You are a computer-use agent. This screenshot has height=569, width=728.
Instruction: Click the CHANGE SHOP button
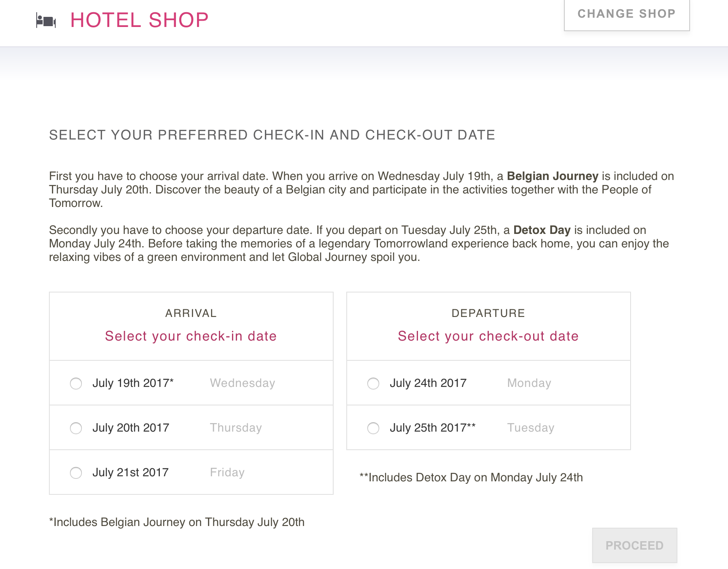627,14
